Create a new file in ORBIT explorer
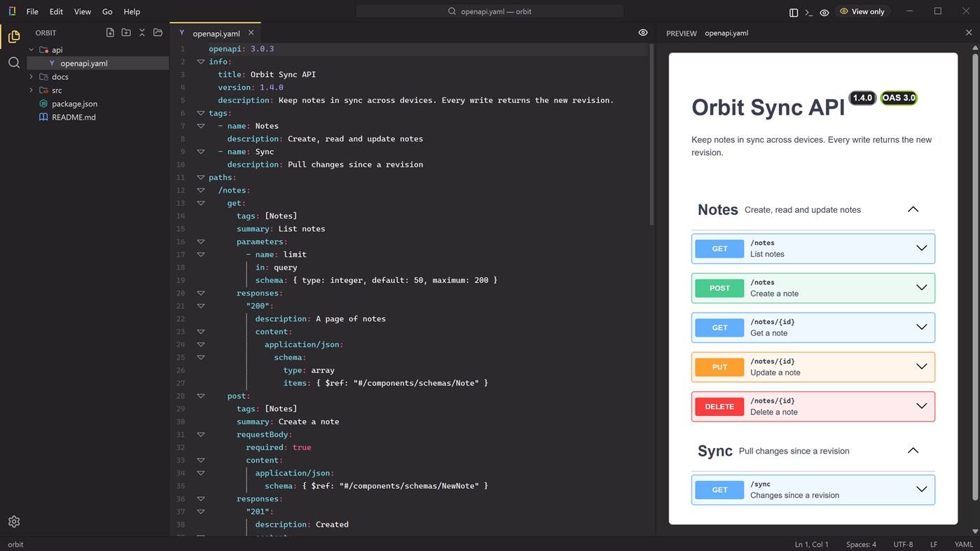Screen dimensions: 980x551 pyautogui.click(x=110, y=33)
